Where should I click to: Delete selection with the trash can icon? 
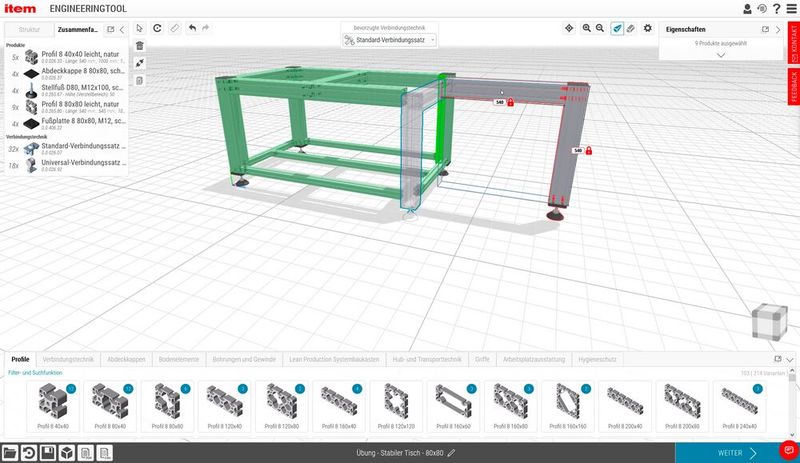140,45
